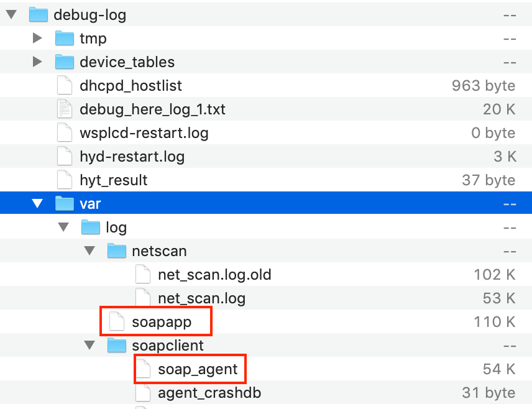Screen dimensions: 532x409
Task: Collapse the debug-log folder disclosure triangle
Action: (x=11, y=15)
